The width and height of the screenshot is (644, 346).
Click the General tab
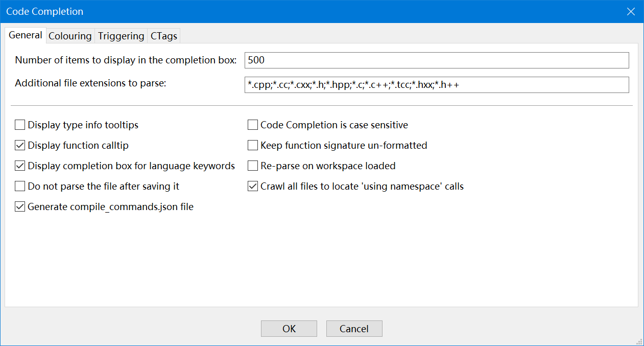tap(26, 35)
